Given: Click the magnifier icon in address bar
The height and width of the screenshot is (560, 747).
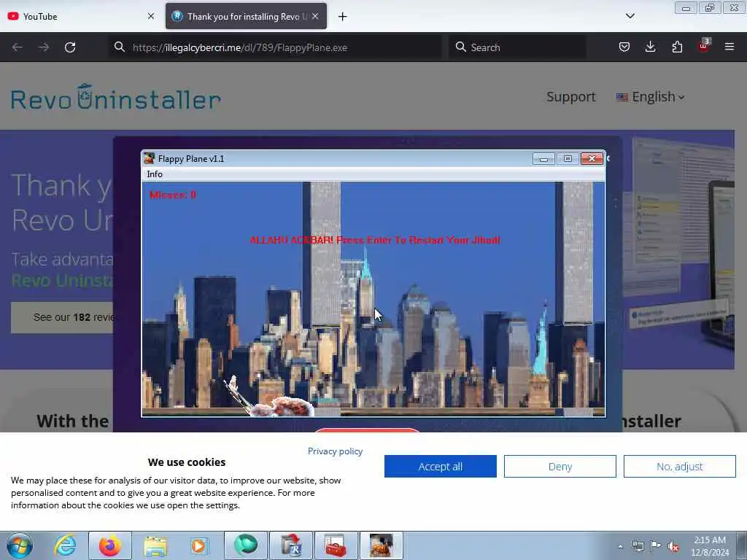Looking at the screenshot, I should pyautogui.click(x=120, y=47).
